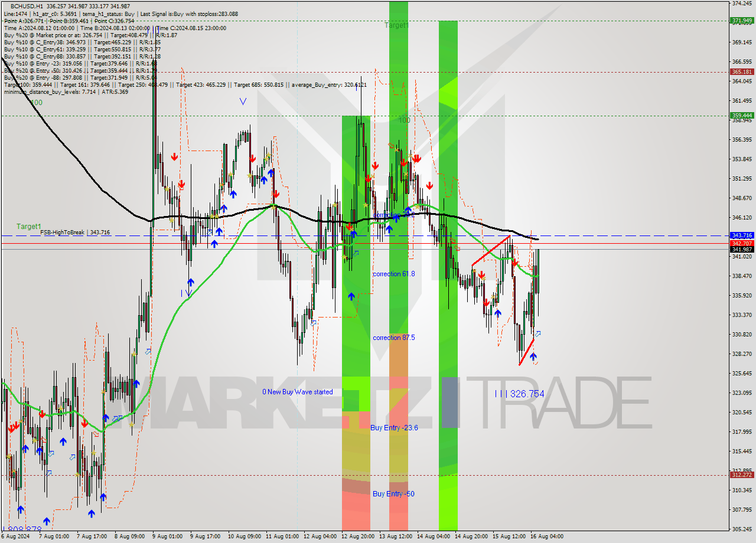Select the 'Time A:2024.08.12 01:00:00' line

pyautogui.click(x=39, y=28)
